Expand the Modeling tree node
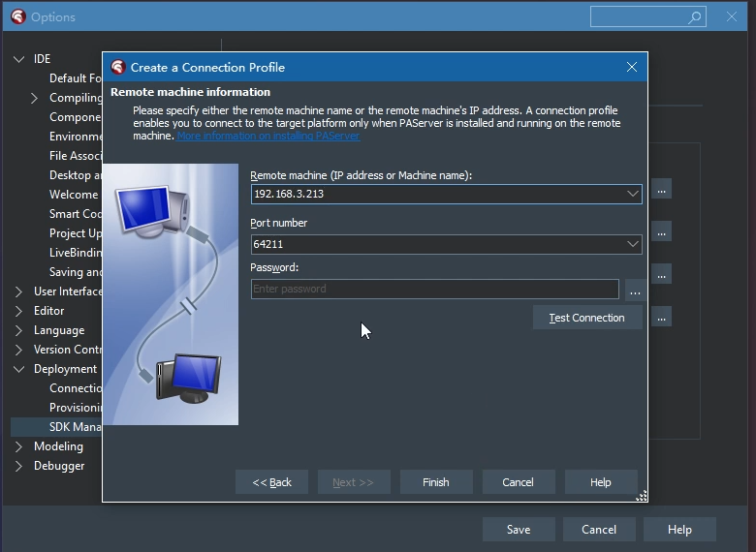Viewport: 756px width, 552px height. coord(19,446)
